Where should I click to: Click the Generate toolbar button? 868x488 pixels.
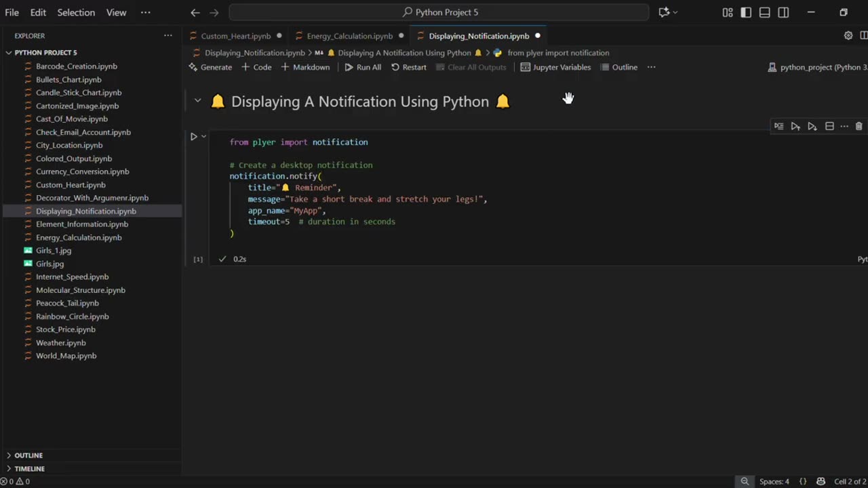pos(210,67)
